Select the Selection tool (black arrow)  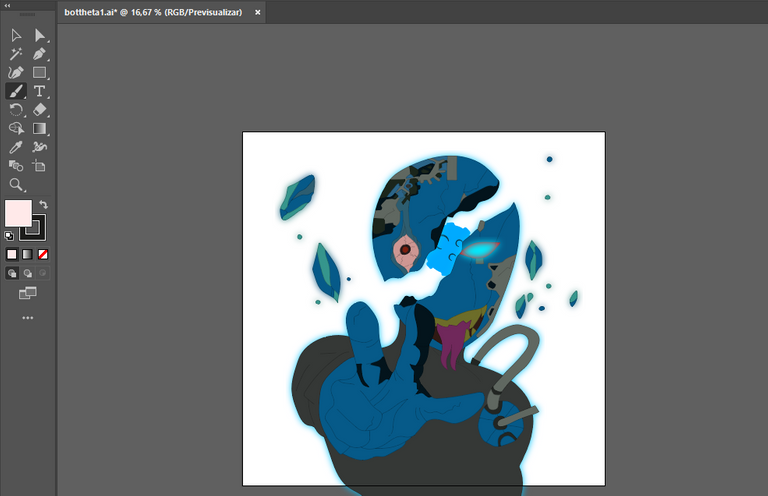[16, 35]
